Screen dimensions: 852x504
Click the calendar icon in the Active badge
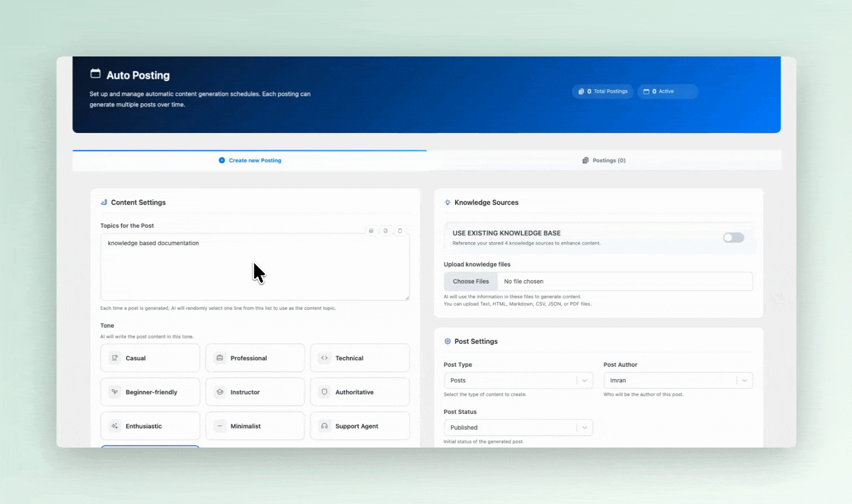[647, 91]
